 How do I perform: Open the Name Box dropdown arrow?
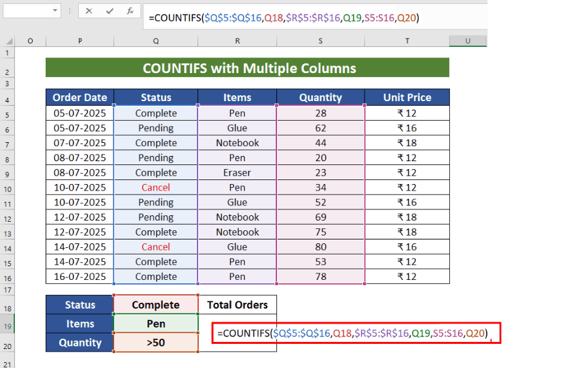[55, 10]
